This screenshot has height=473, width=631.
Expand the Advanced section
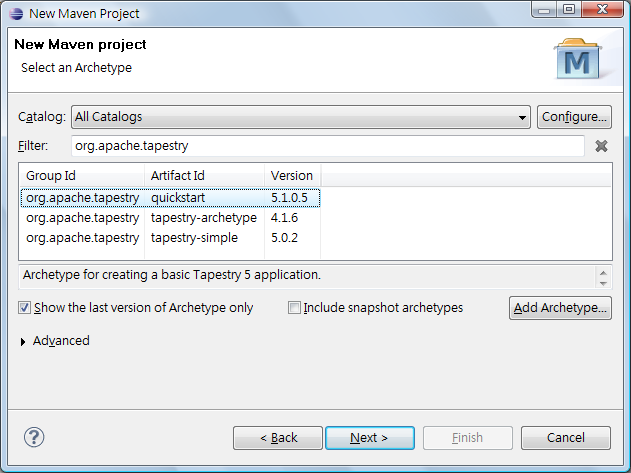coord(25,341)
